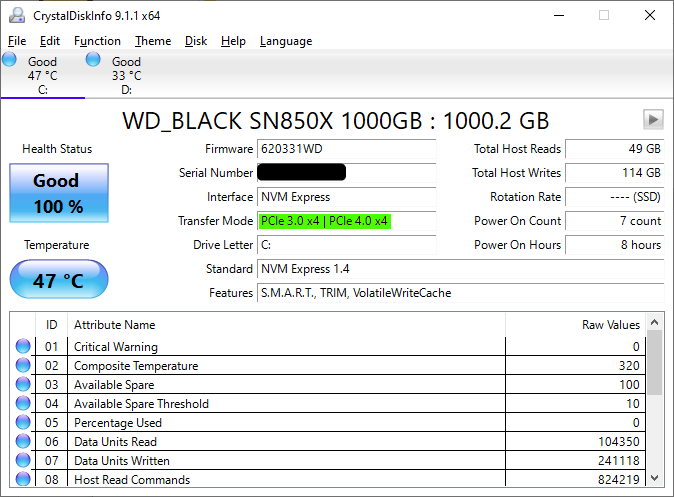
Task: Click the Standard field NVM Express 1.4
Action: click(x=461, y=269)
